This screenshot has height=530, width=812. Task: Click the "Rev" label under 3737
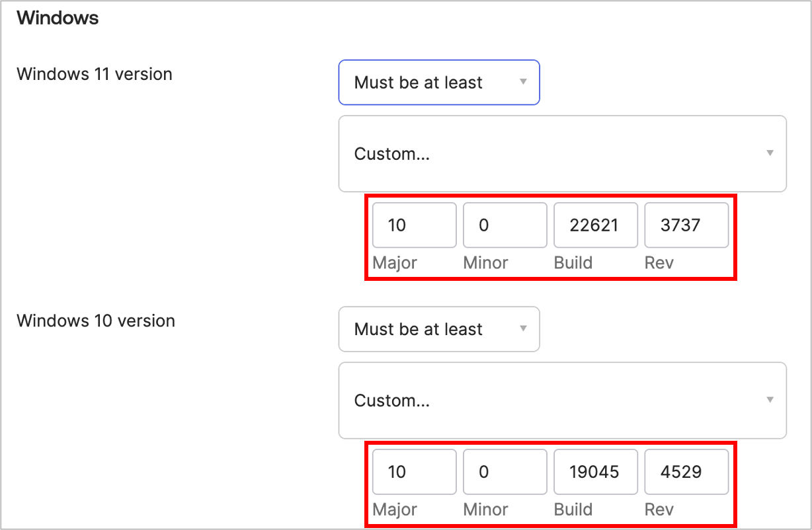[x=659, y=263]
